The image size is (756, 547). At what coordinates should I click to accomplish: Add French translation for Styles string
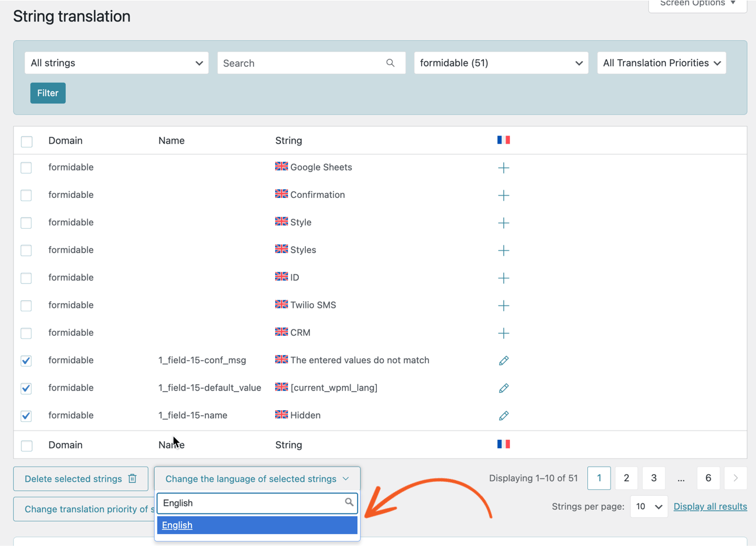click(504, 250)
